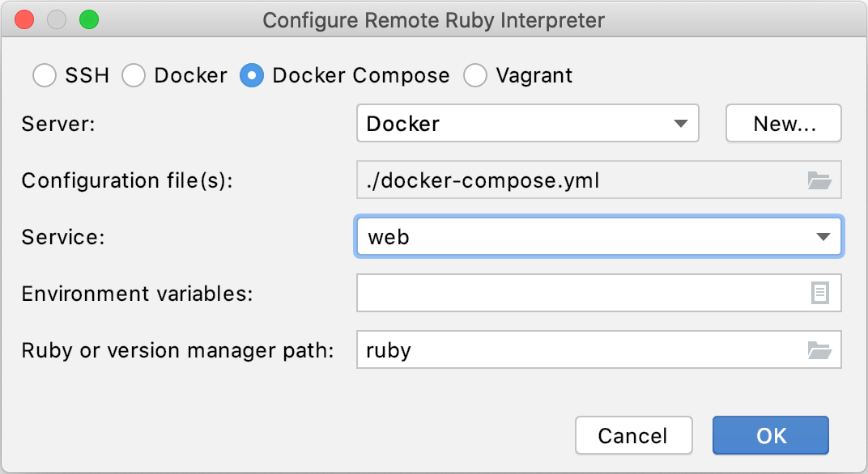Screen dimensions: 868x474
Task: Click OK to apply interpreter settings
Action: [769, 434]
